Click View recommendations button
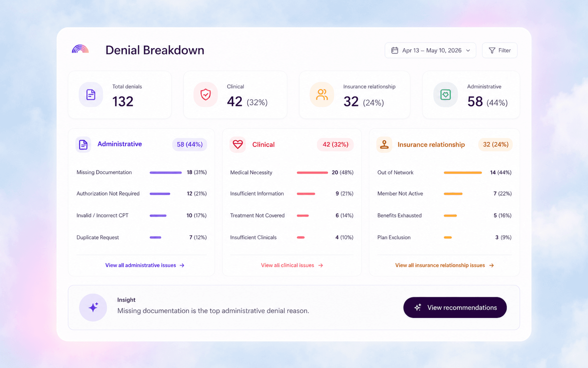Image resolution: width=588 pixels, height=368 pixels. (455, 308)
